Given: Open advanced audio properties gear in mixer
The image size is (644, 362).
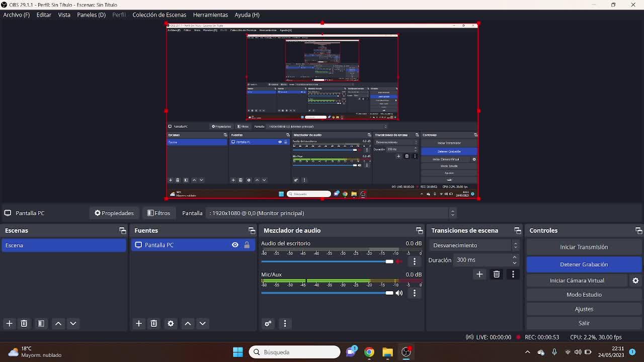Looking at the screenshot, I should coord(268,323).
